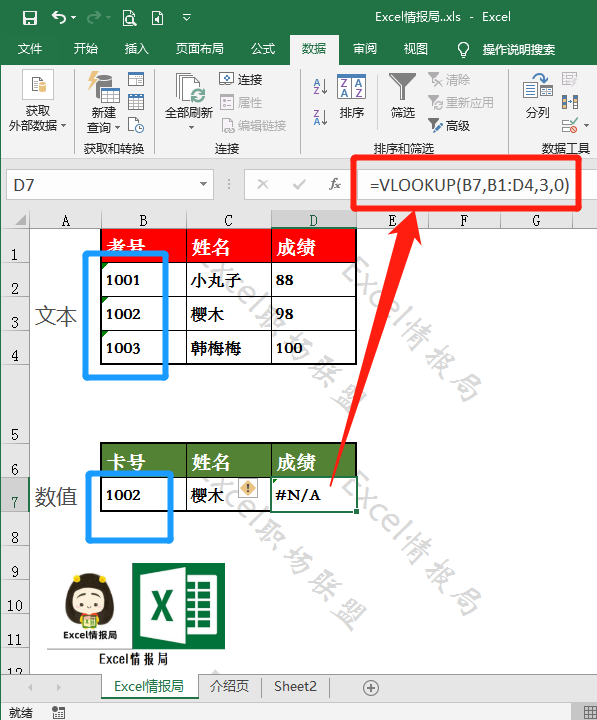Viewport: 597px width, 720px height.
Task: Click the macro record icon in status bar
Action: pos(58,712)
